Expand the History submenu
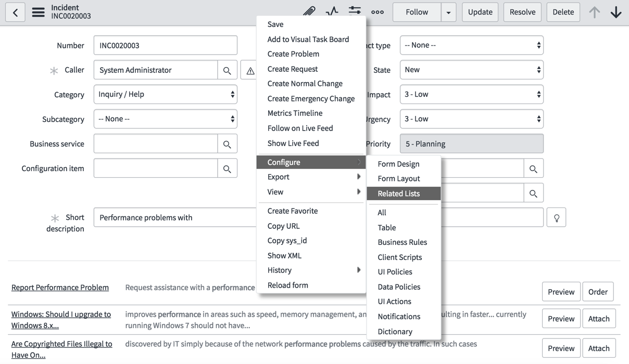 pos(311,270)
